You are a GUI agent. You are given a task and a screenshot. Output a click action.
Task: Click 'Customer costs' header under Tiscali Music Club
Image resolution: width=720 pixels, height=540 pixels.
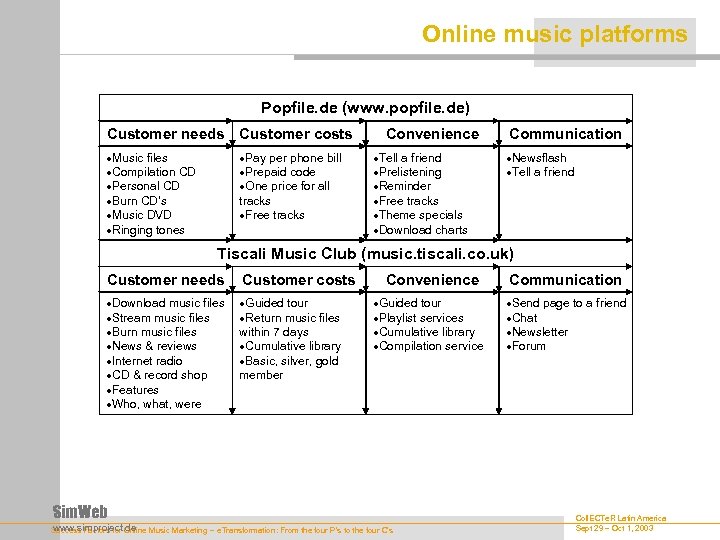coord(298,280)
